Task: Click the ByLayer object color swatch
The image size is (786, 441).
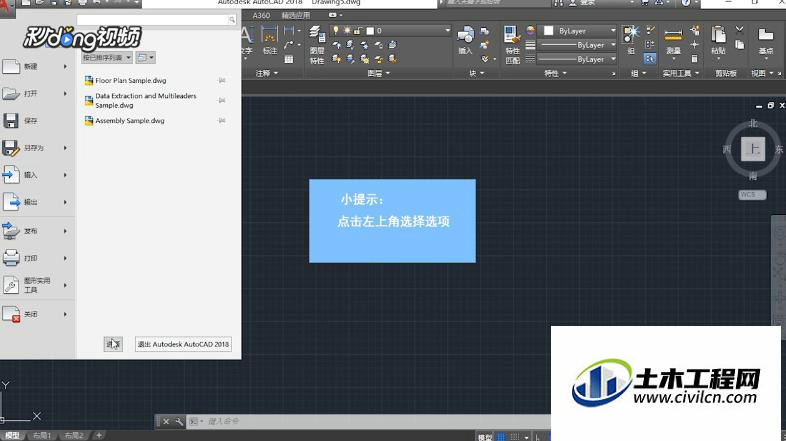Action: [x=548, y=31]
